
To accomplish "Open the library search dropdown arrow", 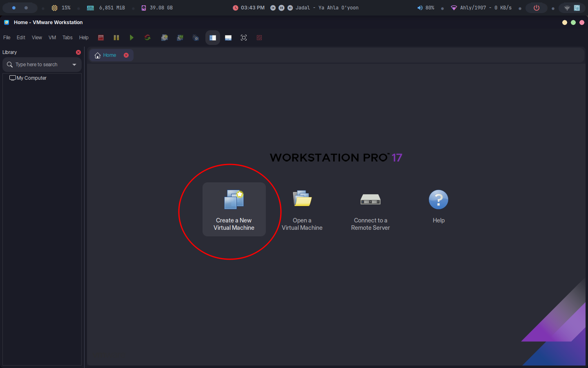I will pyautogui.click(x=74, y=65).
